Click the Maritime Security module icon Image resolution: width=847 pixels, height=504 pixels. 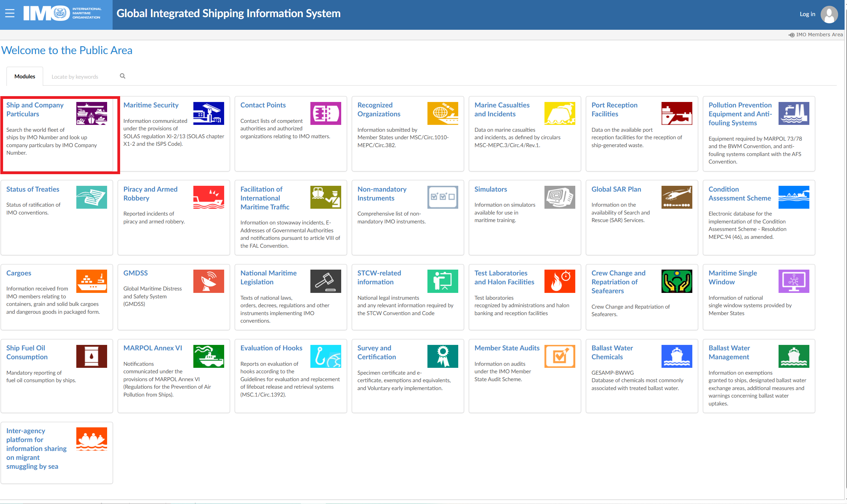click(x=208, y=113)
